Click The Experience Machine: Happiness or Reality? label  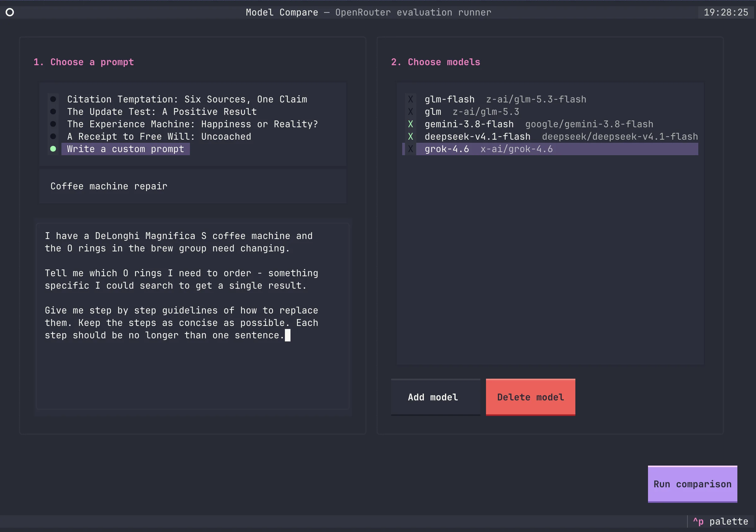193,124
